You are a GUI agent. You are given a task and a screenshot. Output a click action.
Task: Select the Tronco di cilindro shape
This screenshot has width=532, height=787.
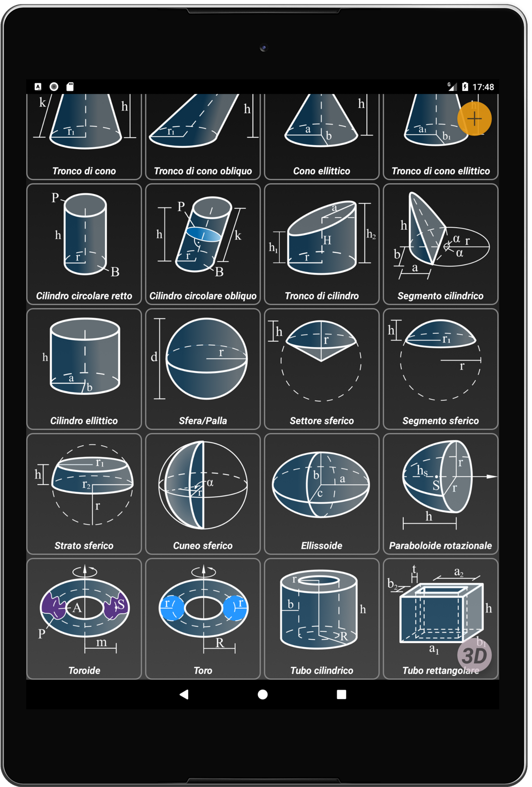pyautogui.click(x=322, y=244)
